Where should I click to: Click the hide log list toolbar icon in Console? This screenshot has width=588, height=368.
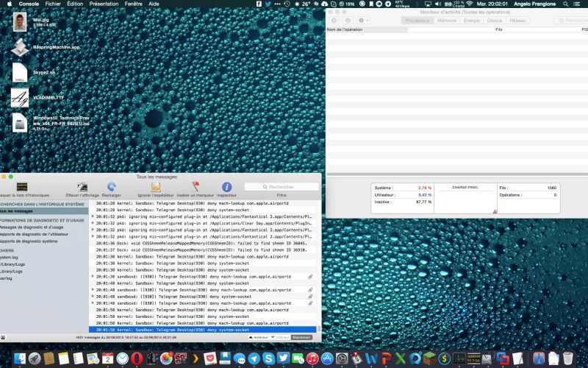pos(22,187)
